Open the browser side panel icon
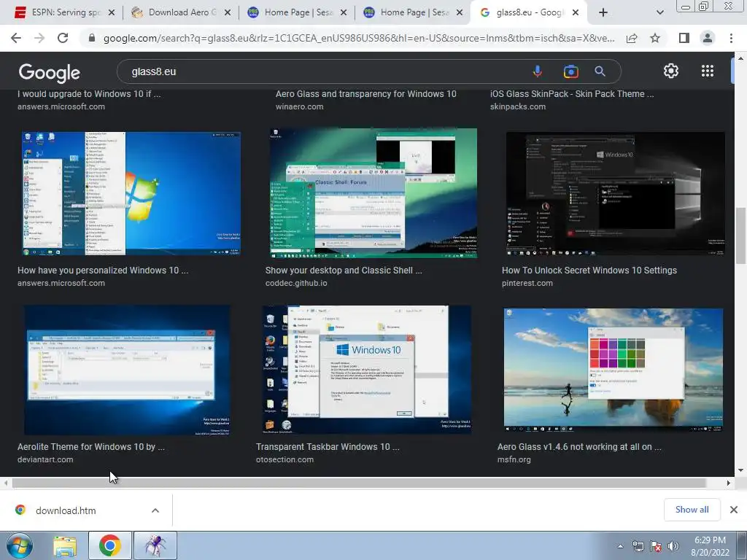The height and width of the screenshot is (560, 747). [684, 38]
